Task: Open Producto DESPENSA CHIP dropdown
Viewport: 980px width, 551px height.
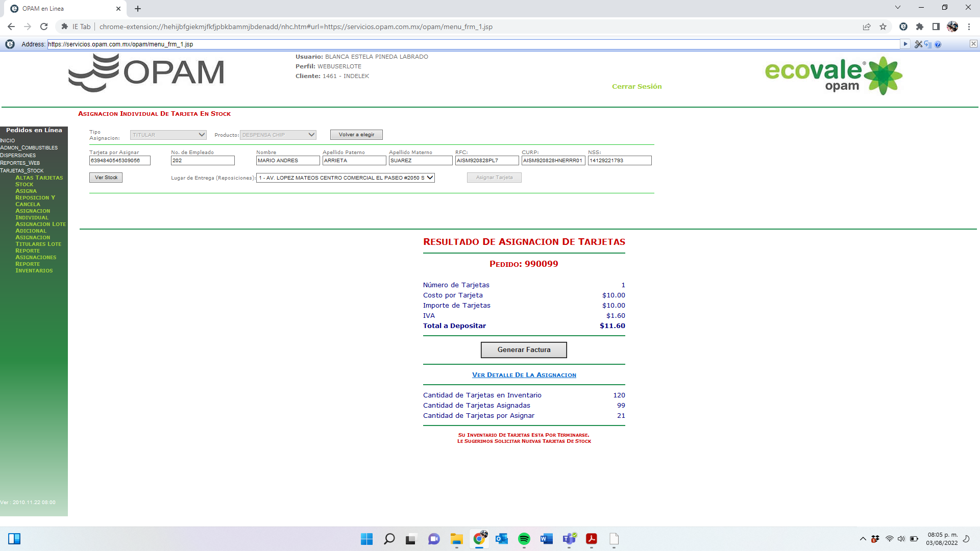Action: (278, 135)
